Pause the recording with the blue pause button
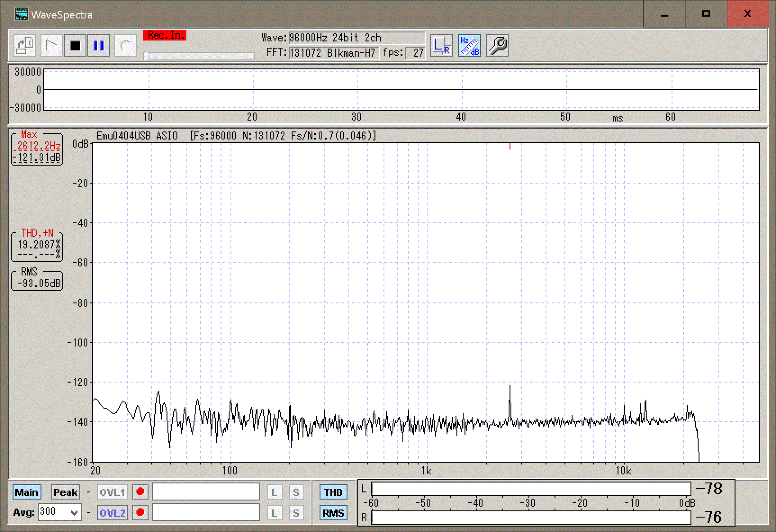The width and height of the screenshot is (776, 532). [99, 45]
